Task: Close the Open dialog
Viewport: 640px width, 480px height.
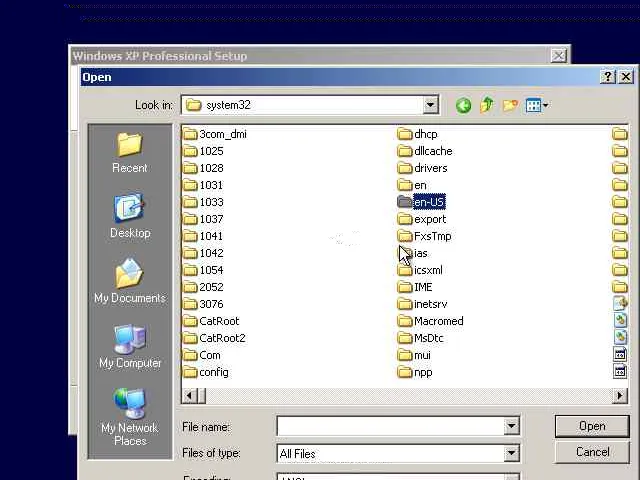Action: tap(626, 77)
